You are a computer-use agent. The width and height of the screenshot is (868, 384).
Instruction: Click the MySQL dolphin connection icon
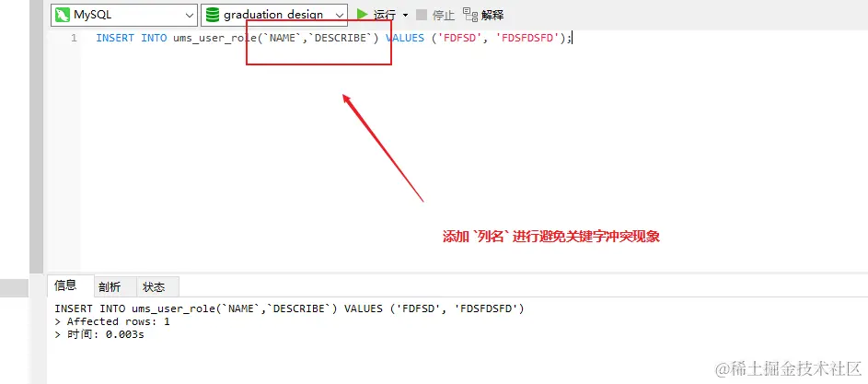(63, 15)
